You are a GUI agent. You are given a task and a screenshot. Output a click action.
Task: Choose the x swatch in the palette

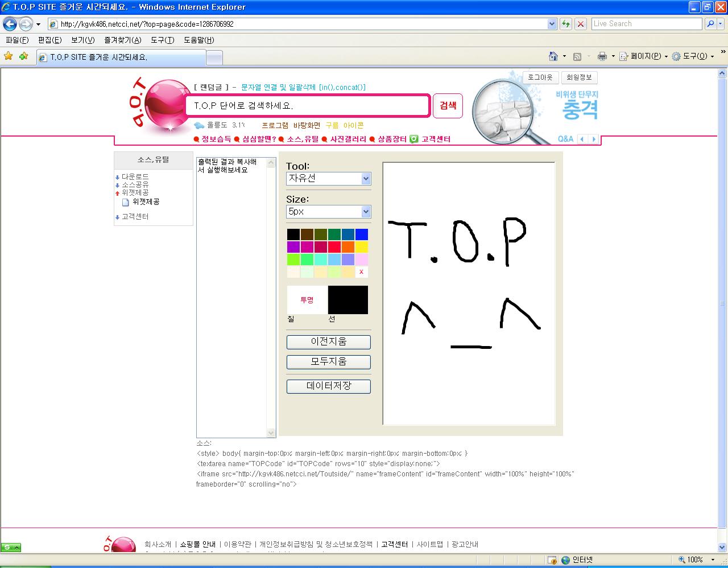[362, 272]
